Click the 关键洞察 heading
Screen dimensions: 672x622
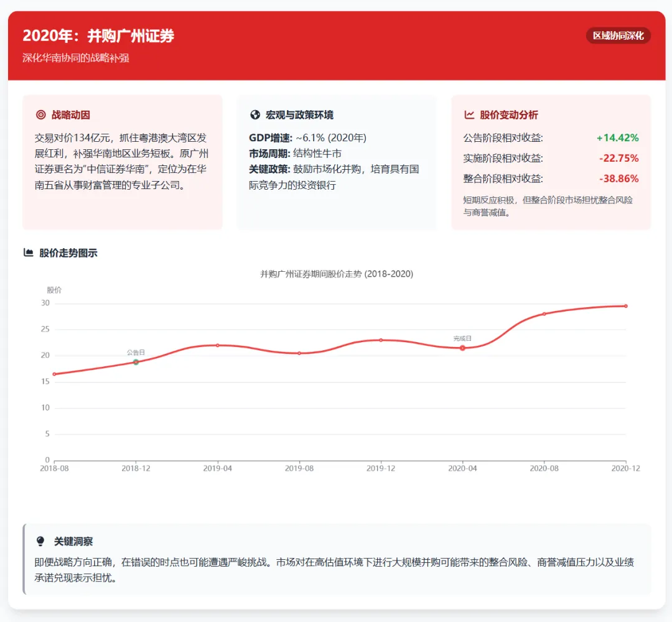tap(73, 541)
